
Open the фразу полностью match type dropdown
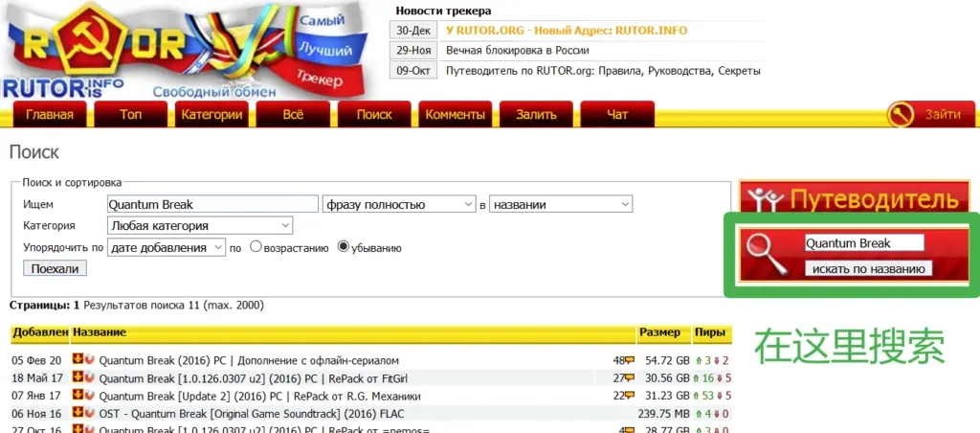click(398, 204)
